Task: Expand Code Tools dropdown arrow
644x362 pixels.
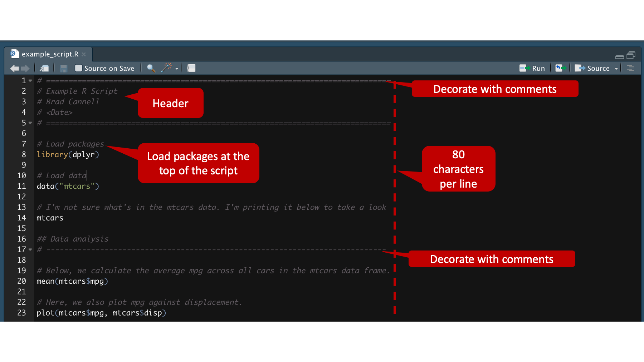Action: coord(177,69)
